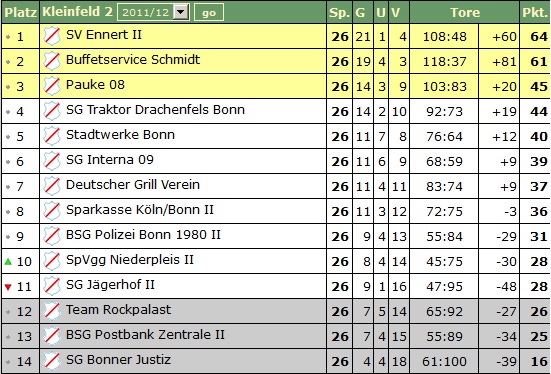Click the green up arrow at rank 10

8,262
